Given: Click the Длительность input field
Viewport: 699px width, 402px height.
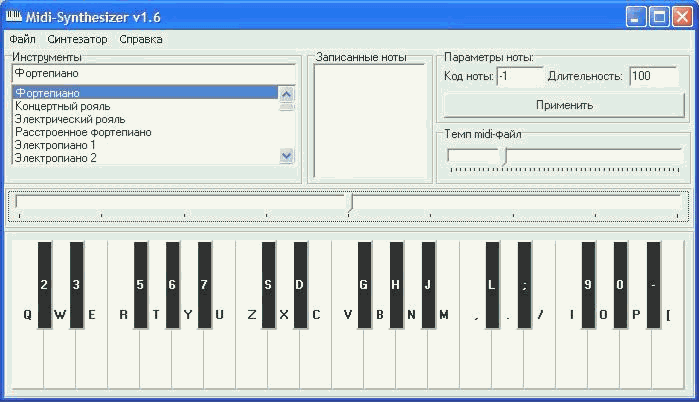Looking at the screenshot, I should 654,76.
